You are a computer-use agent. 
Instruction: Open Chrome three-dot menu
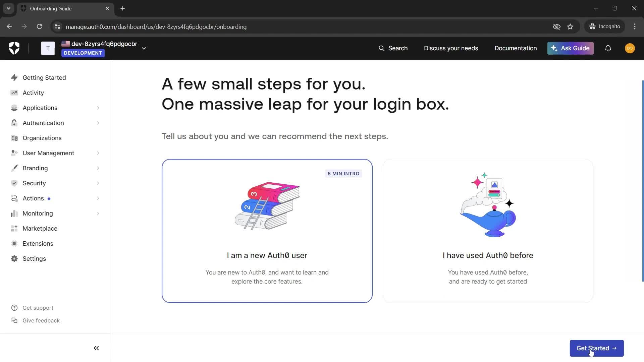(635, 26)
